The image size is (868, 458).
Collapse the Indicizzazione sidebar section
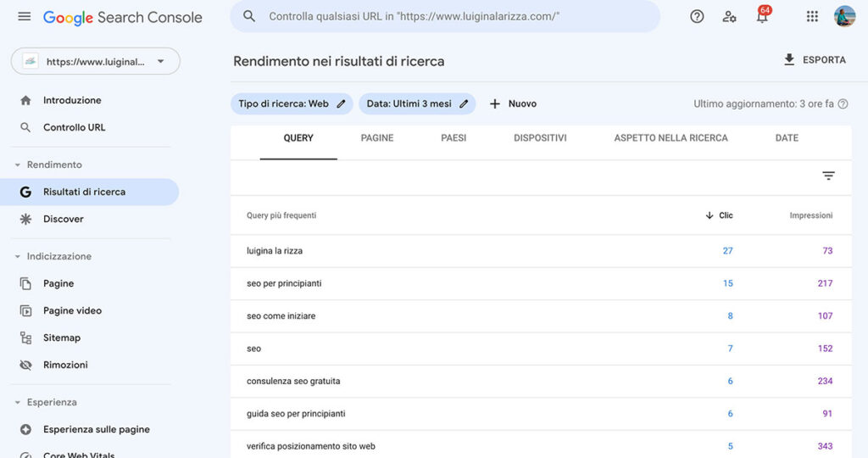(18, 256)
